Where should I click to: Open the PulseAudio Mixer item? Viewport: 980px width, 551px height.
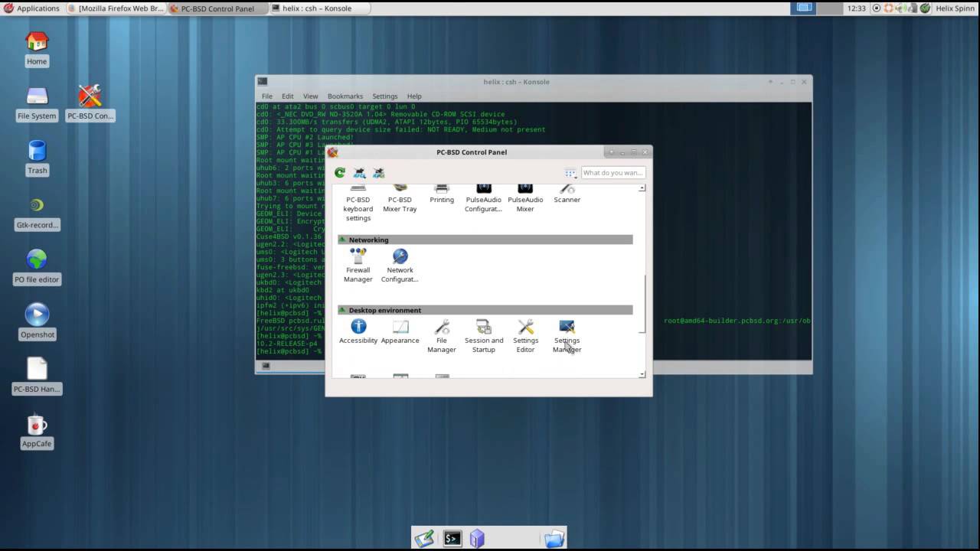click(525, 199)
